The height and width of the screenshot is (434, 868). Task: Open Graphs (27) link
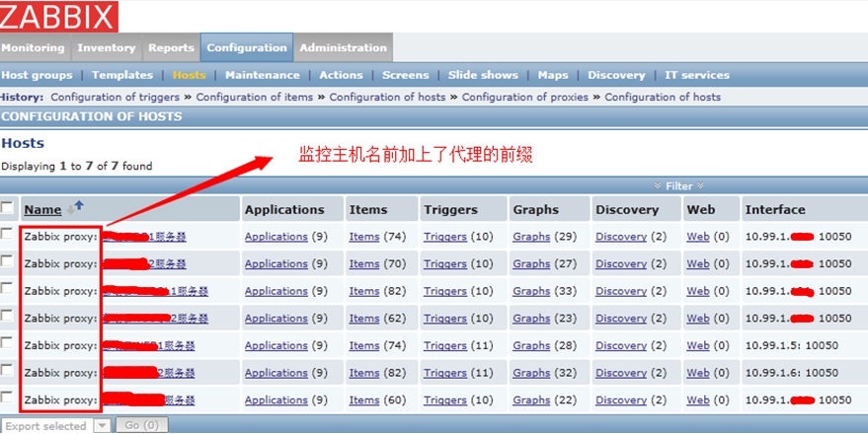(x=531, y=263)
